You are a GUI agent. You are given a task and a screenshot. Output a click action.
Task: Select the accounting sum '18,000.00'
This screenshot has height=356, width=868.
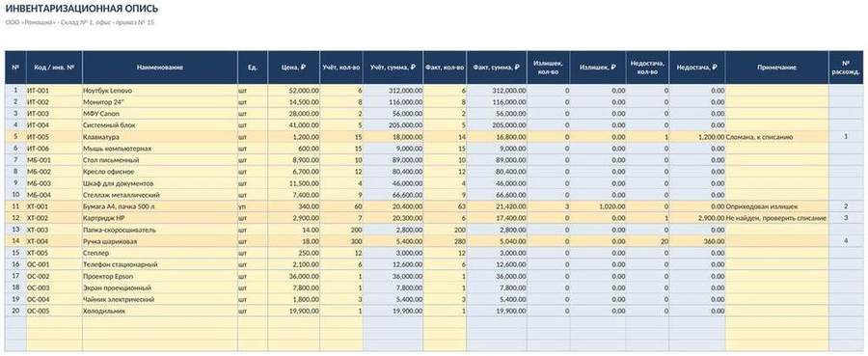tap(393, 137)
